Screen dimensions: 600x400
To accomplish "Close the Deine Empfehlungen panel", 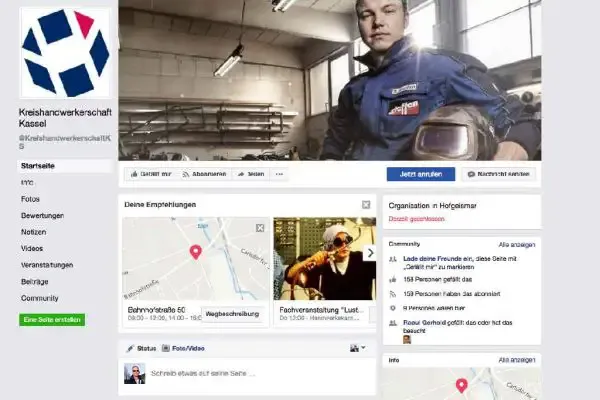I will click(x=366, y=205).
